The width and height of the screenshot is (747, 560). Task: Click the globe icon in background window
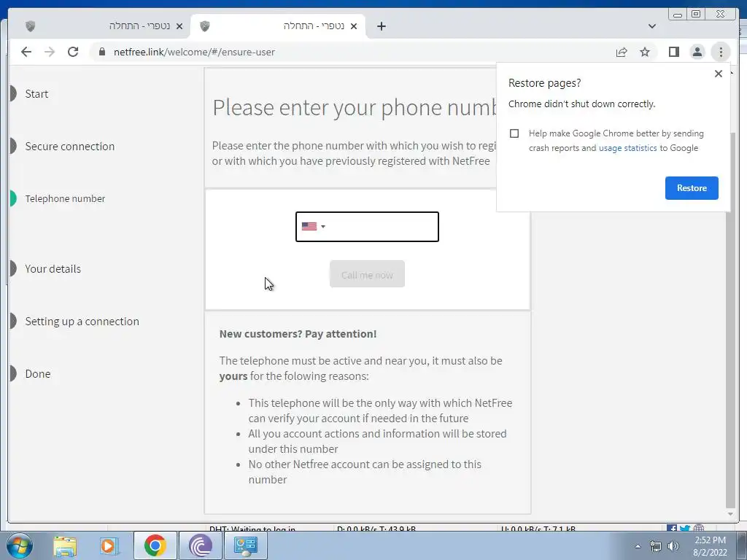pyautogui.click(x=698, y=528)
